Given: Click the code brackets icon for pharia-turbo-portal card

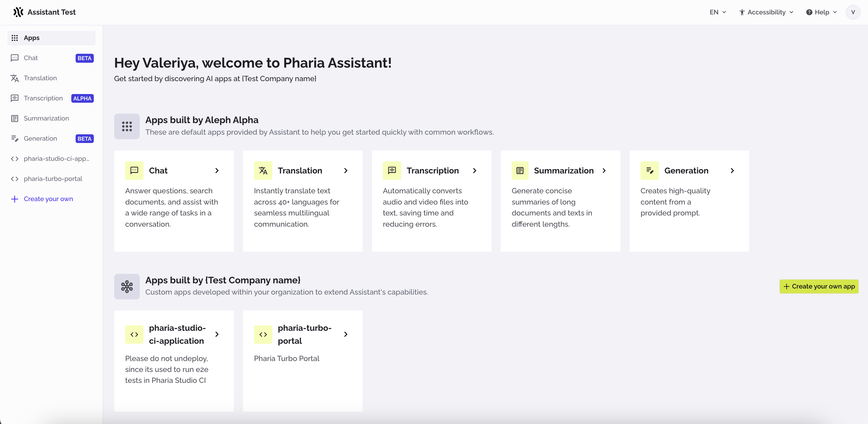Looking at the screenshot, I should [263, 334].
